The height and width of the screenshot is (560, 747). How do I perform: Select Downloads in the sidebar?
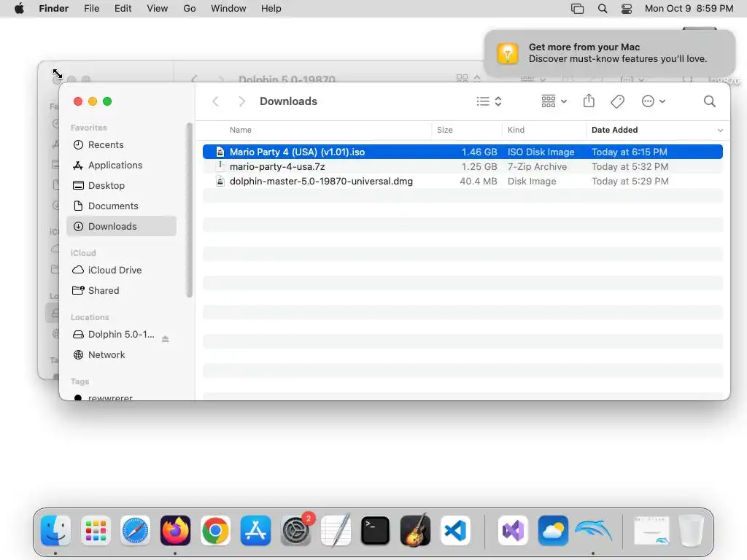coord(122,226)
